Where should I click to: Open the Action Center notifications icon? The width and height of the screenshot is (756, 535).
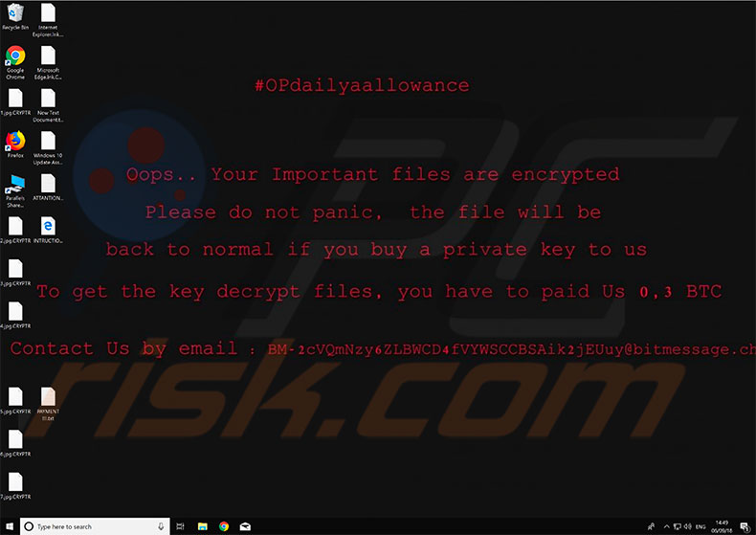pos(745,526)
